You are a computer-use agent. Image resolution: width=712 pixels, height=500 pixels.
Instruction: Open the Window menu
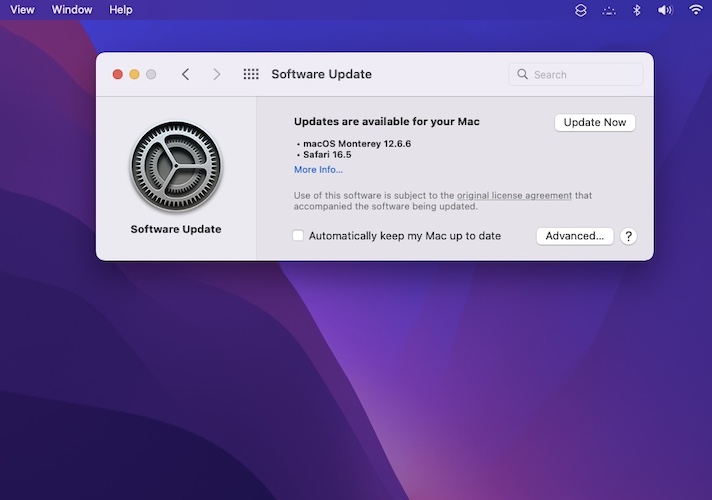[72, 10]
